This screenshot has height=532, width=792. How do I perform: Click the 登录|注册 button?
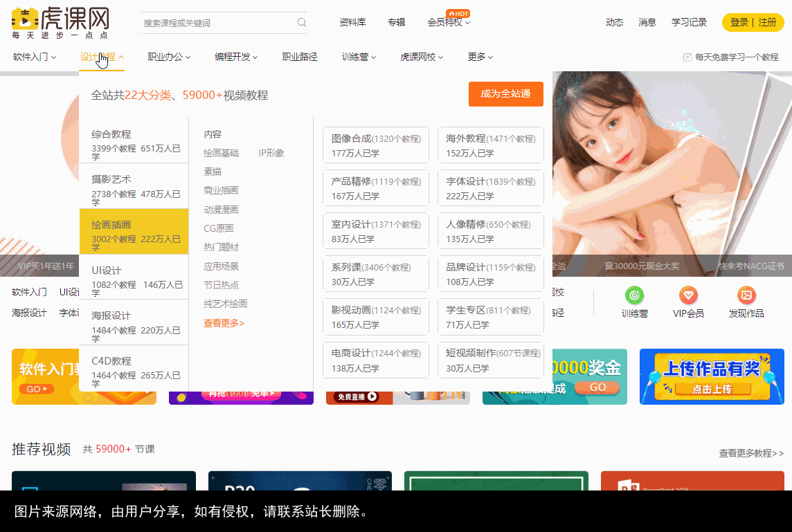pyautogui.click(x=753, y=21)
